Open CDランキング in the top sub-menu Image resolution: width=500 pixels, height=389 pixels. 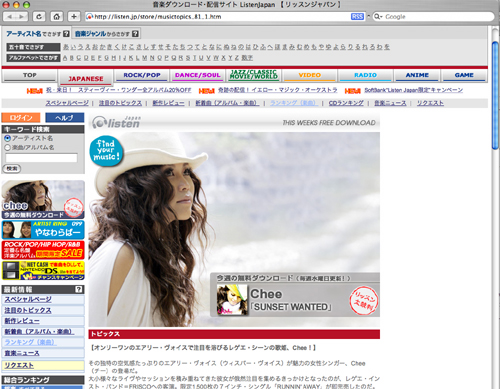346,103
